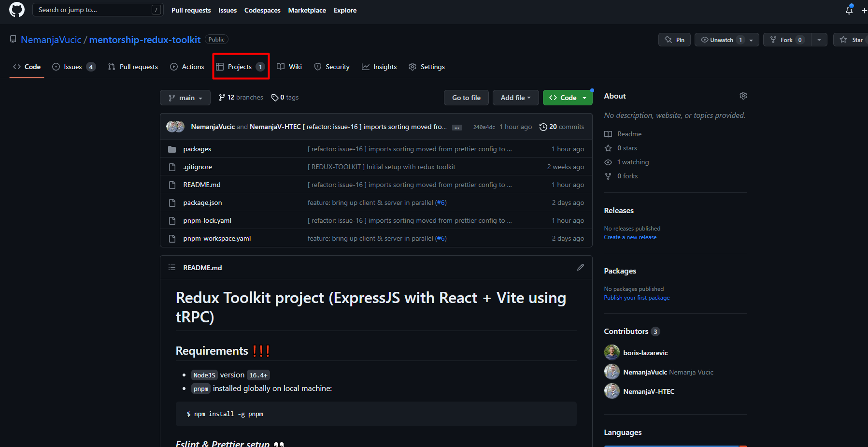Star the repository
The image size is (868, 447).
(851, 40)
